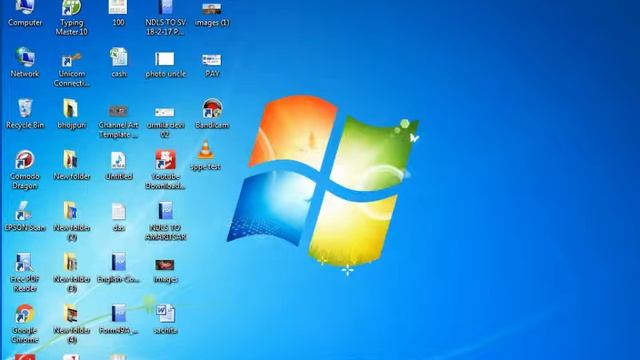Image resolution: width=640 pixels, height=360 pixels.
Task: Select the Channel Art Template file
Action: (x=118, y=121)
